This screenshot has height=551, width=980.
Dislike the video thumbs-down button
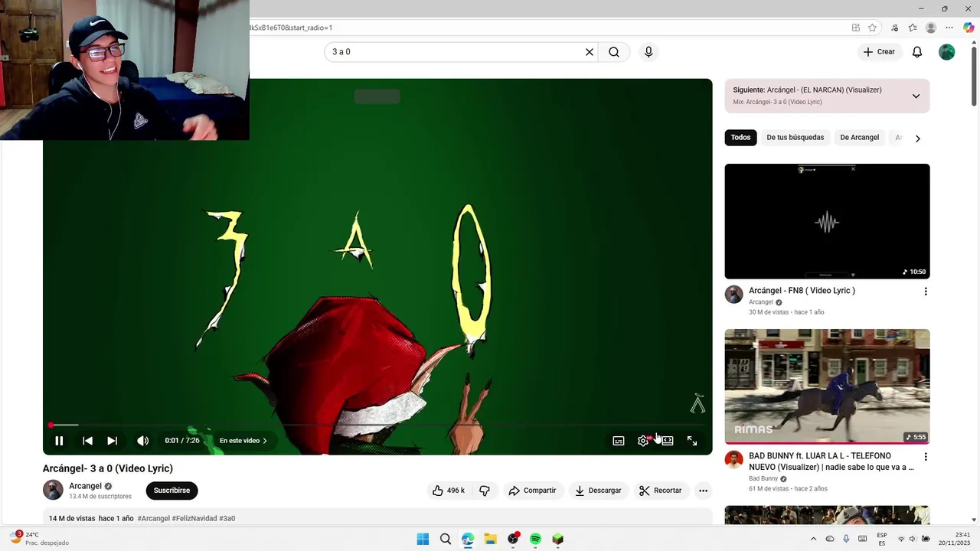point(485,491)
